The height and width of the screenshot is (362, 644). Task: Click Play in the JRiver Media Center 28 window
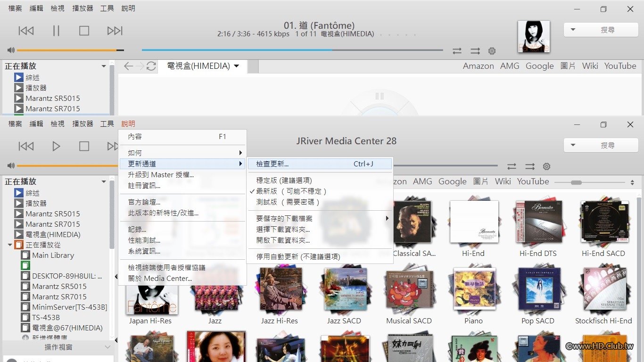(x=56, y=146)
